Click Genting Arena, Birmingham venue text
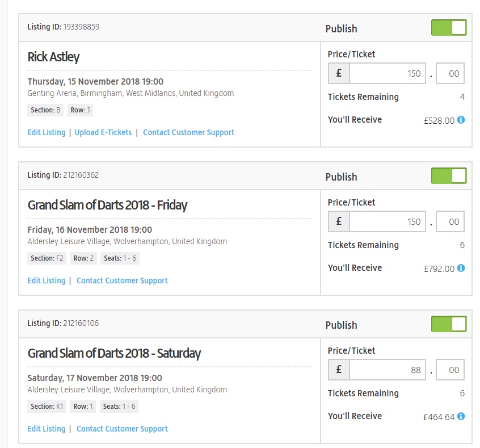 [130, 93]
